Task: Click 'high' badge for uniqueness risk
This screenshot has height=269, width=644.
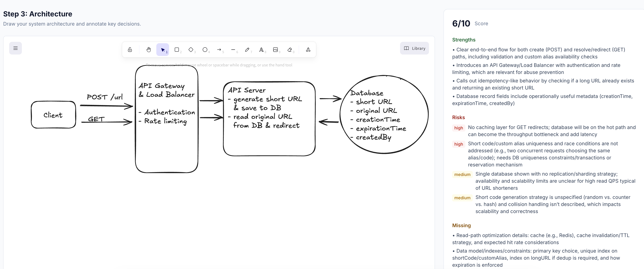Action: pyautogui.click(x=458, y=144)
